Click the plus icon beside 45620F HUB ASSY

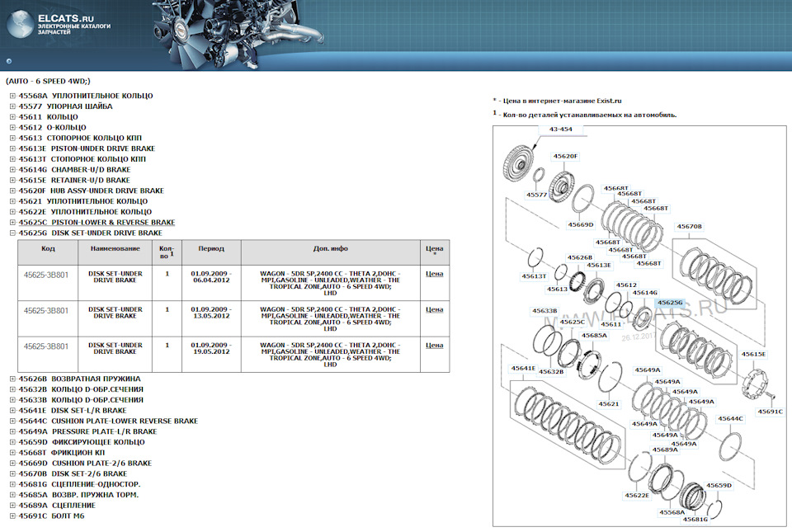[12, 191]
